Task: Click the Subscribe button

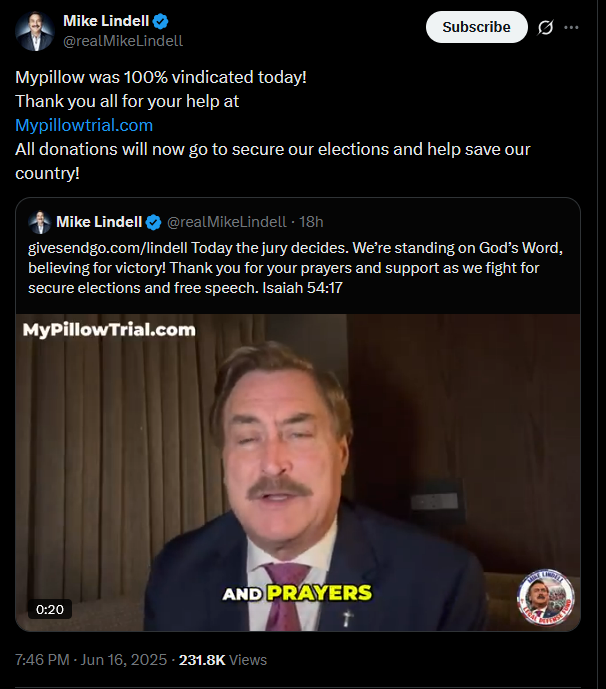Action: point(476,27)
